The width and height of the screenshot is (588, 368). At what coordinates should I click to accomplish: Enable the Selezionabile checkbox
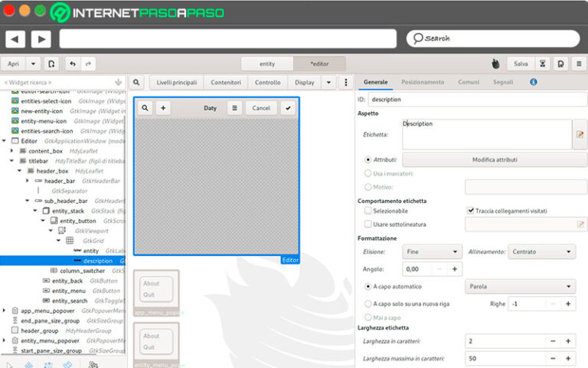[x=368, y=210]
